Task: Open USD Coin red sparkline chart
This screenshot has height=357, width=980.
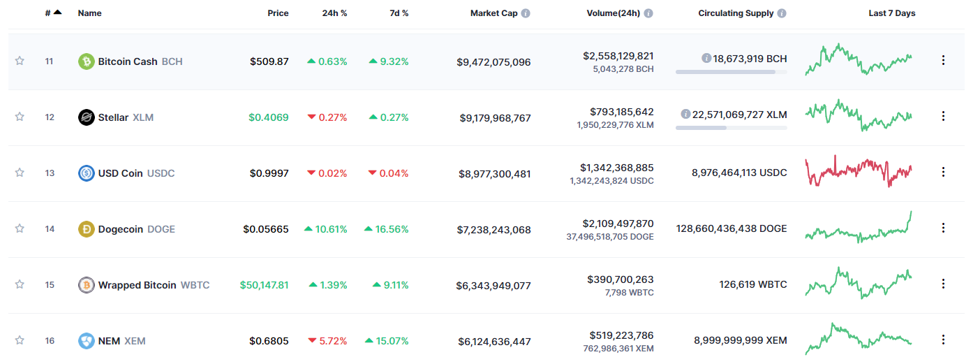Action: pyautogui.click(x=859, y=172)
